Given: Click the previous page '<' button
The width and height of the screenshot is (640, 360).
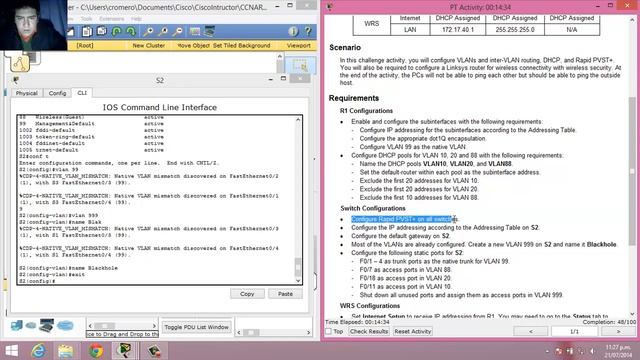Looking at the screenshot, I should (x=531, y=331).
